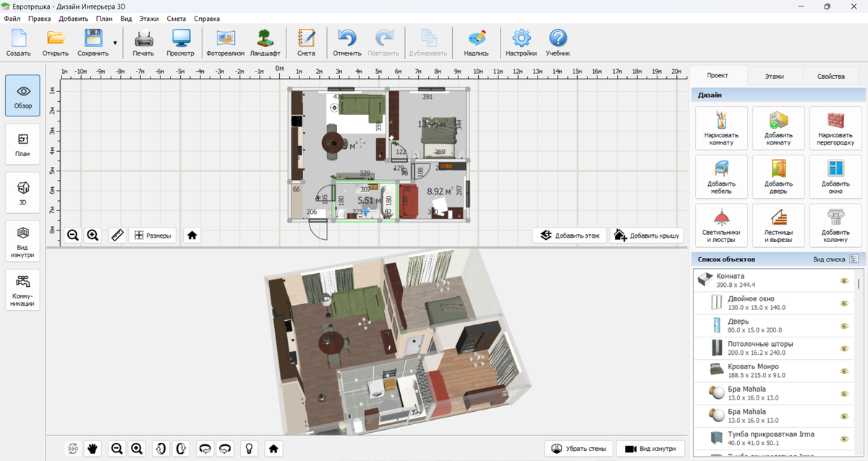Toggle the Вид списка list view icon
868x461 pixels.
[x=854, y=259]
